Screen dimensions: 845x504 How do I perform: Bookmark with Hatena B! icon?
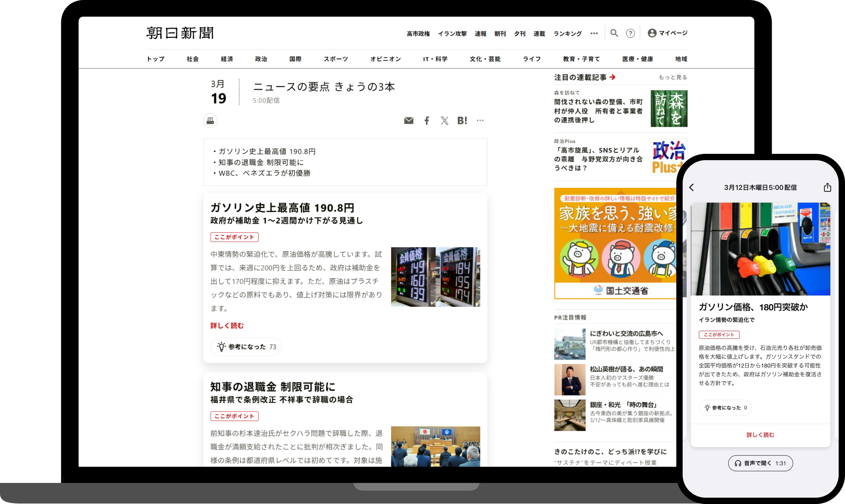462,121
